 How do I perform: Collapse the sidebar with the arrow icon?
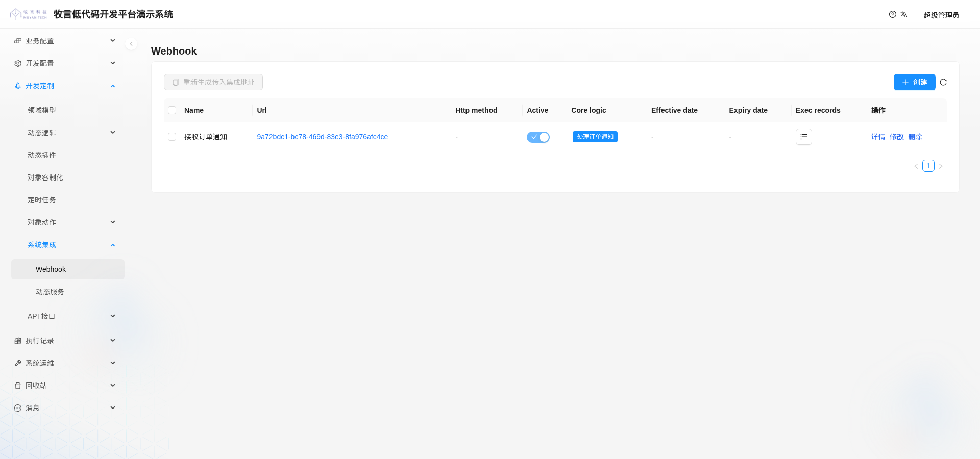(x=131, y=44)
